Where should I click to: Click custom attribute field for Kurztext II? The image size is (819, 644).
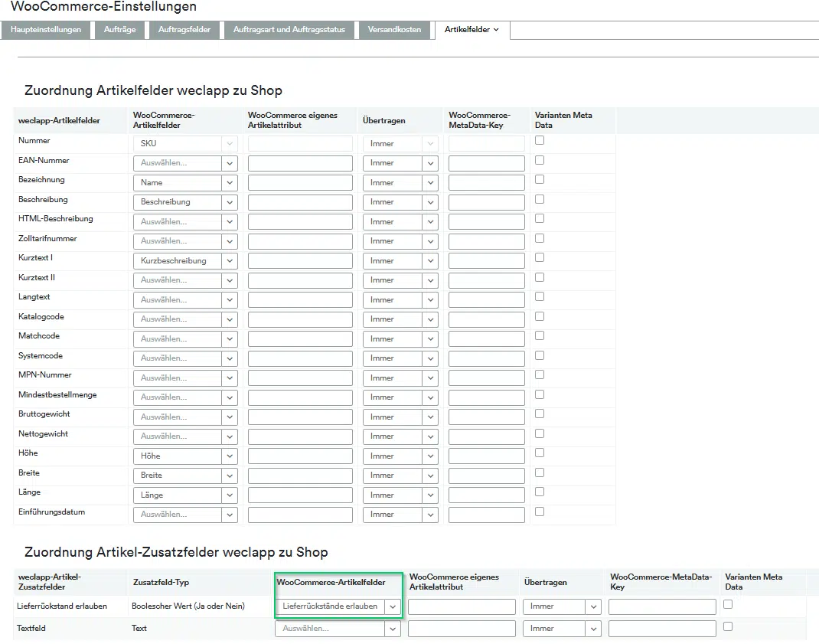[x=300, y=280]
